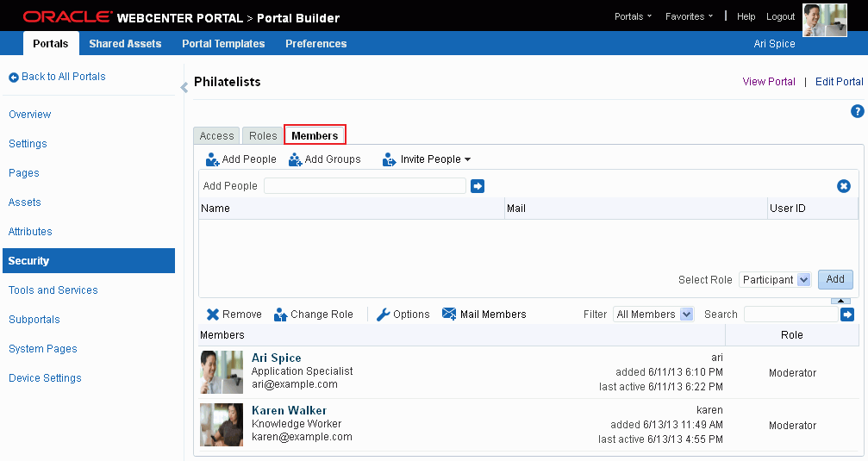Click Karen Walker's Moderator role cell
The height and width of the screenshot is (461, 868).
tap(792, 425)
